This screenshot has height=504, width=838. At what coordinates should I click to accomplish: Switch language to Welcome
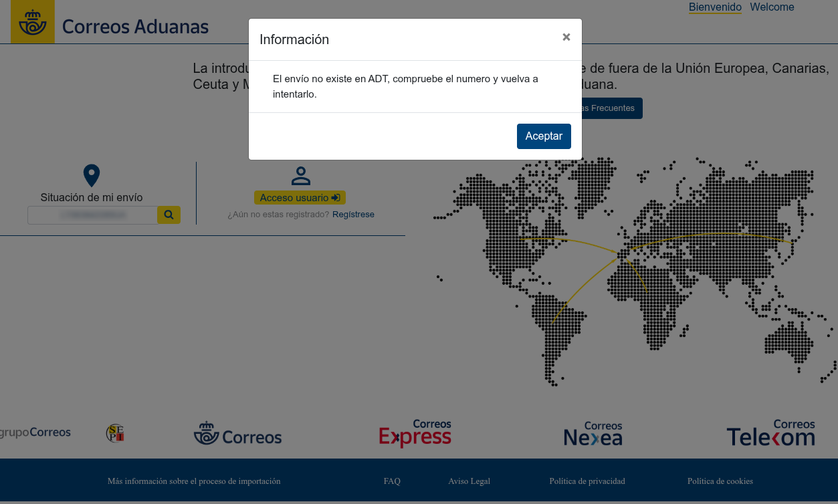(x=772, y=7)
